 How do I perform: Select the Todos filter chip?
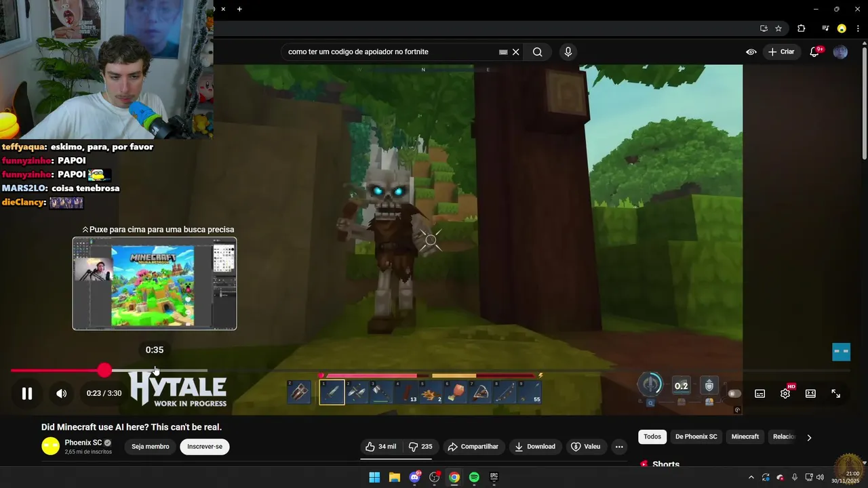tap(652, 436)
